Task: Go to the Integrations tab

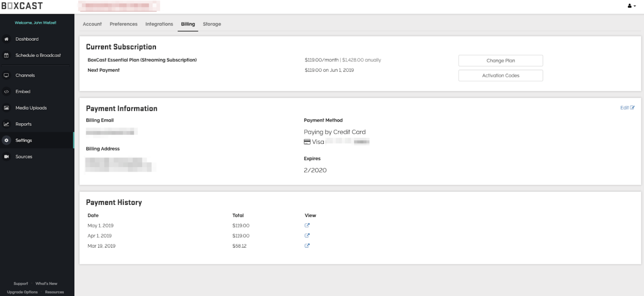Action: 159,24
